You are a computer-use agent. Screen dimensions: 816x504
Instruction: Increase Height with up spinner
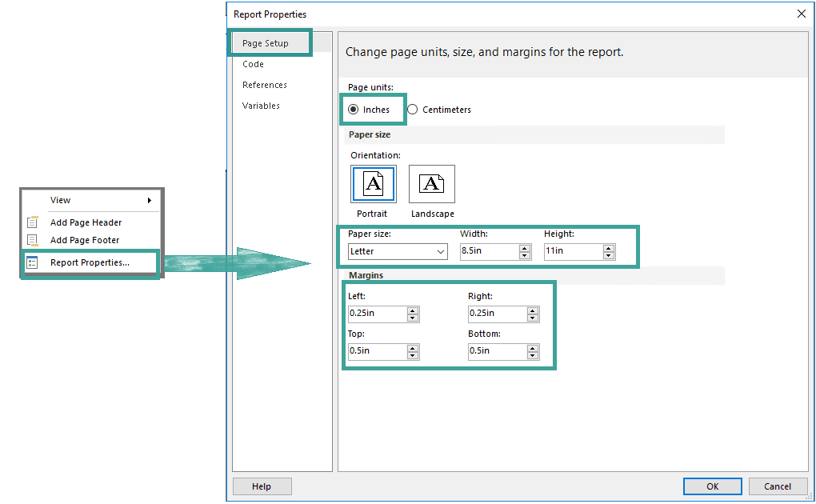pos(609,248)
